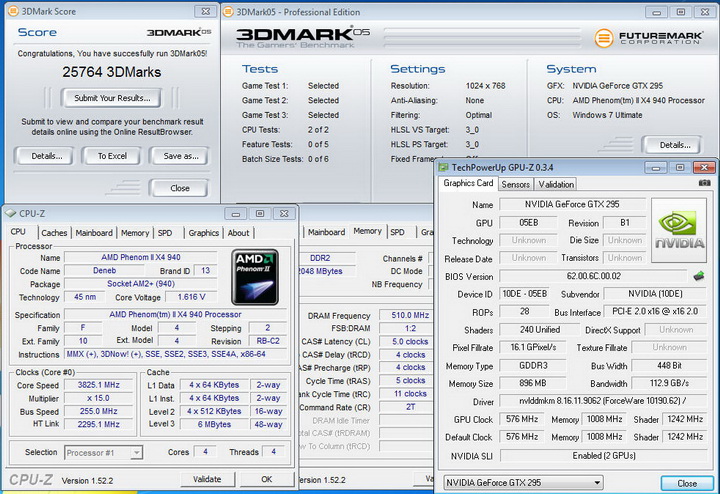Open the Validation tab in GPU-Z
This screenshot has height=494, width=720.
pos(556,184)
